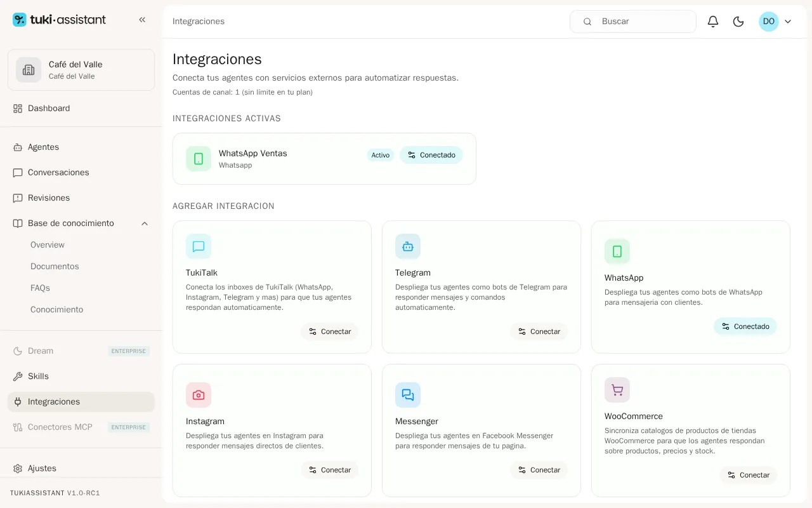Click Conectar on TukiTalk card
This screenshot has width=812, height=508.
330,331
